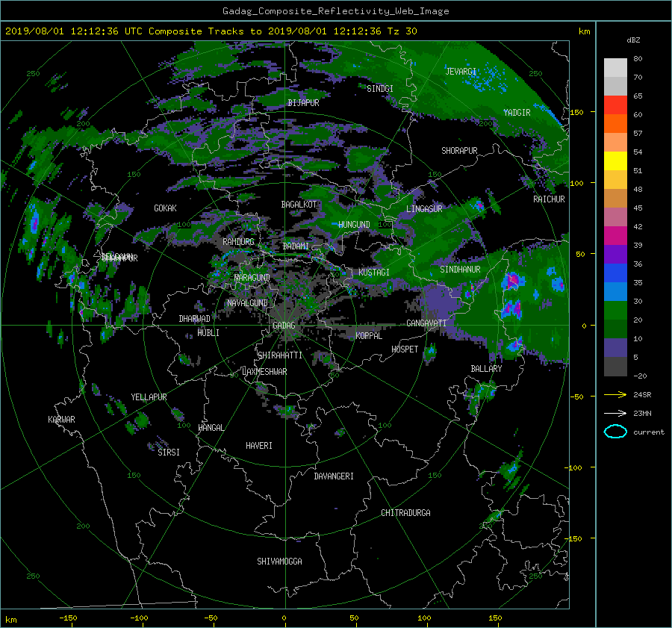The image size is (672, 628).
Task: Click the 'current' legend label text
Action: coord(649,432)
